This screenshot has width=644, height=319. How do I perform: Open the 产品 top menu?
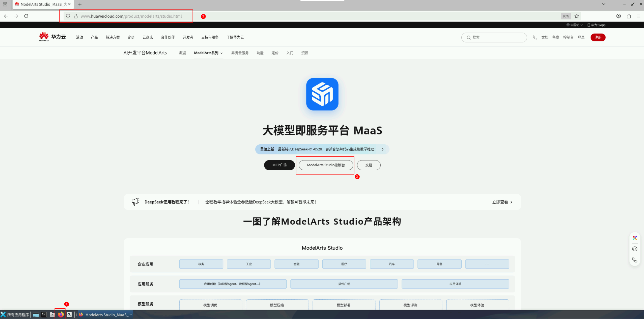[x=94, y=37]
